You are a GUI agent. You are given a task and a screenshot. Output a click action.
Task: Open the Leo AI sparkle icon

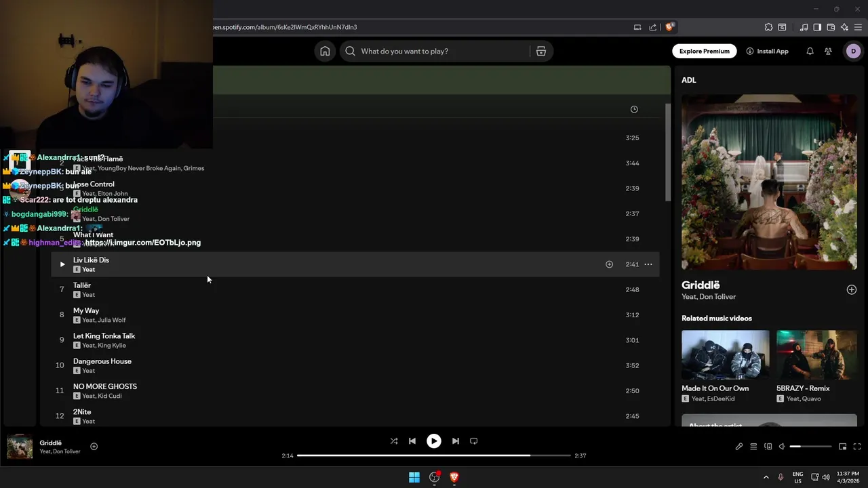pos(844,27)
